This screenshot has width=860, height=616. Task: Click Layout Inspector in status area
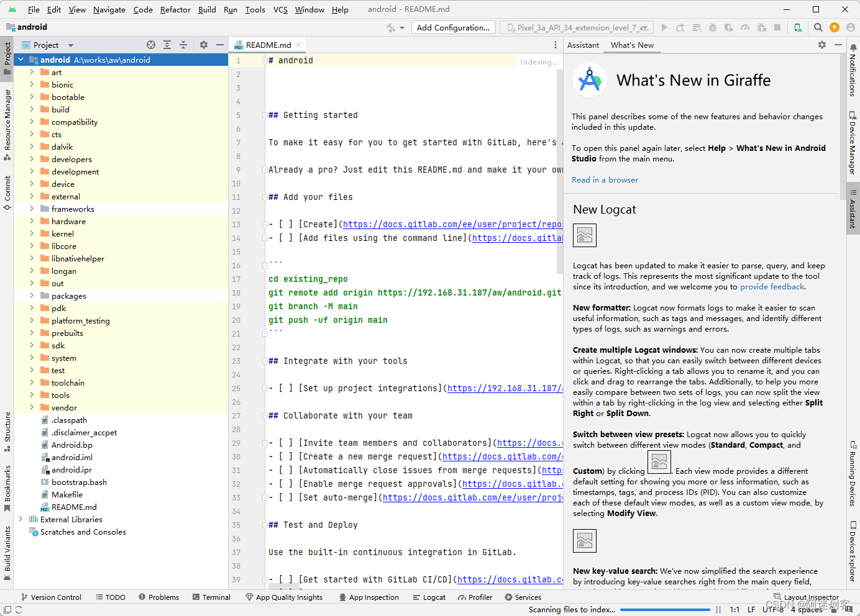(x=806, y=597)
